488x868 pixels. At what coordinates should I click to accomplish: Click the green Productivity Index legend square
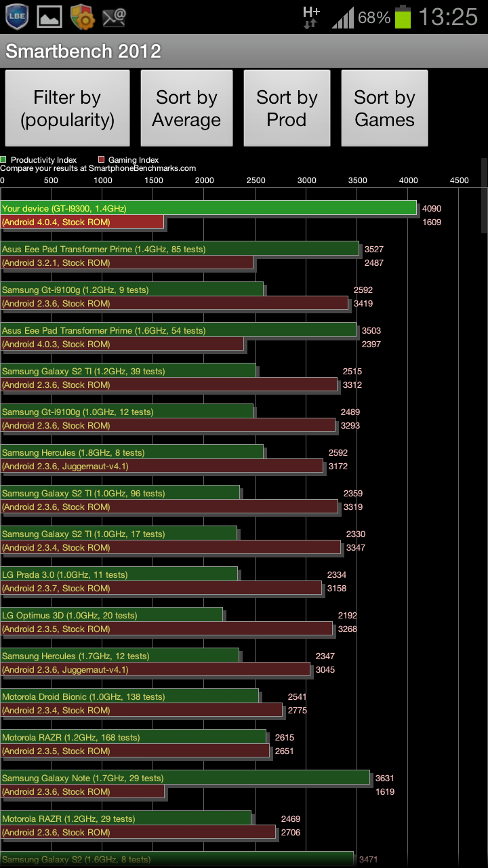4,160
